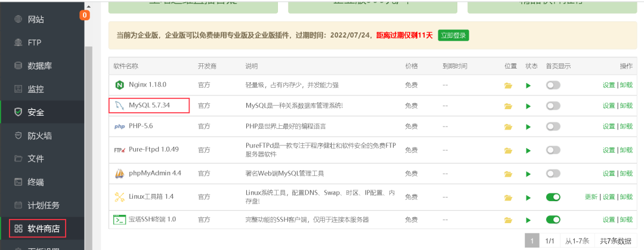
Task: Click the phpMyAdmin sailboat logo icon
Action: [119, 173]
